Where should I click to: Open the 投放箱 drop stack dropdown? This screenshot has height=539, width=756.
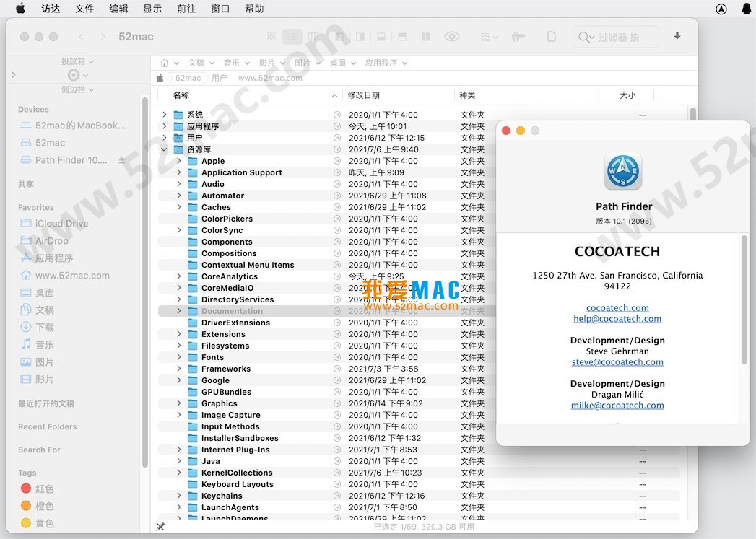77,61
